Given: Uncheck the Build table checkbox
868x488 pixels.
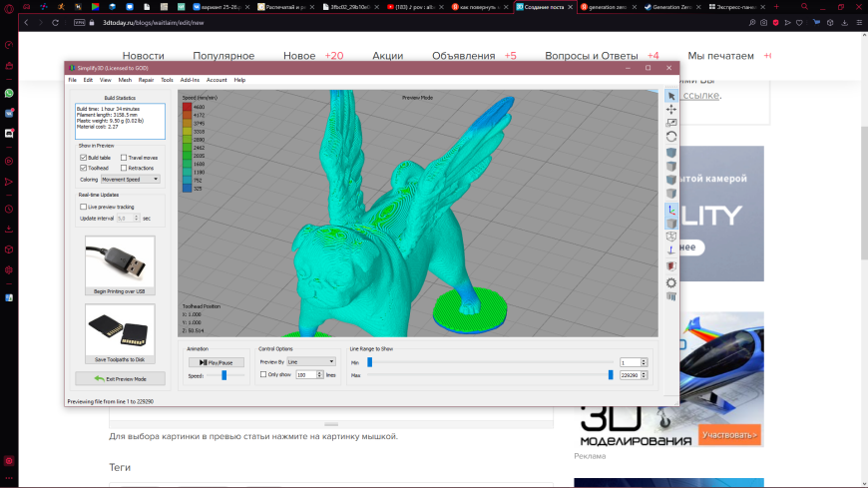Looking at the screenshot, I should tap(83, 158).
